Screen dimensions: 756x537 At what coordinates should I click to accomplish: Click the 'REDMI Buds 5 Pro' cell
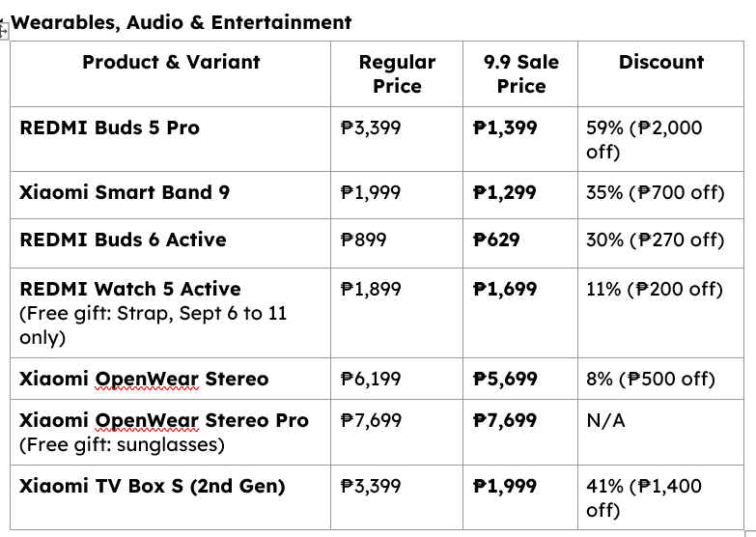click(109, 127)
